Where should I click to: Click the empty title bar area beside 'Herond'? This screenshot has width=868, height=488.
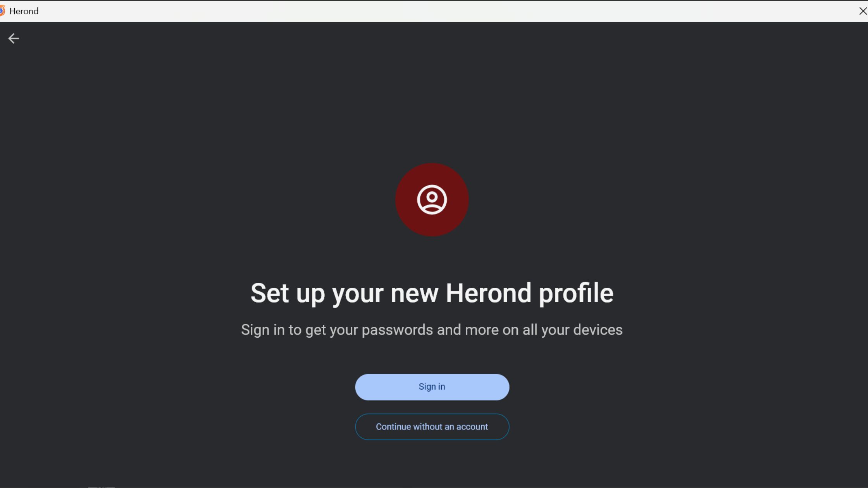point(446,11)
